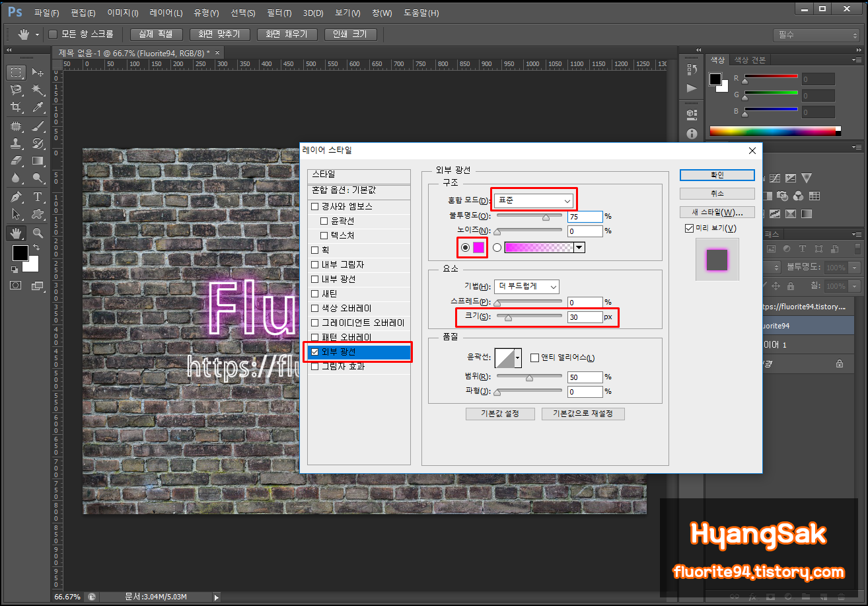Open the Filter (필터) menu

pos(279,13)
